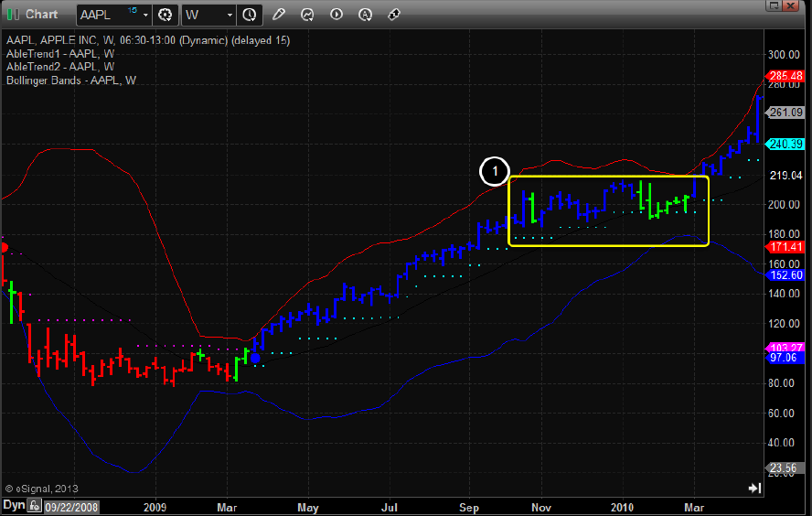Click the bar replay play icon

pos(337,15)
